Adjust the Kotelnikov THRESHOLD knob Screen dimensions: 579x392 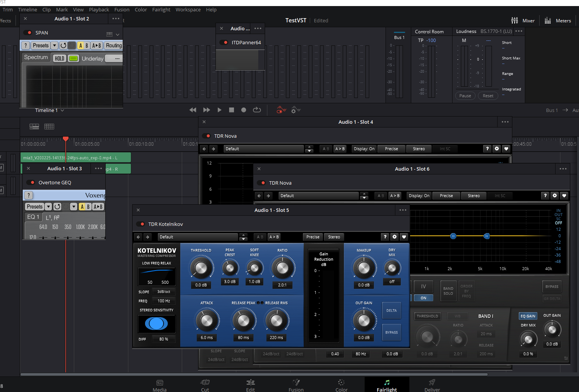click(x=201, y=268)
